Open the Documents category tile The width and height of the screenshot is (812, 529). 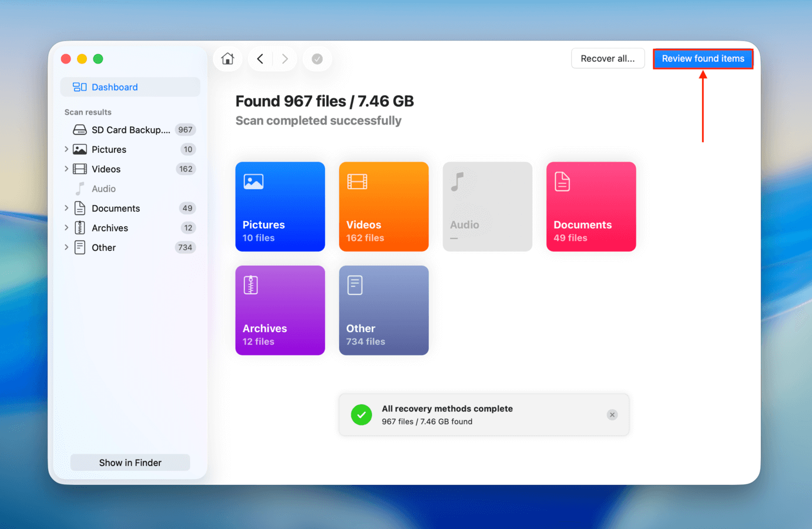pyautogui.click(x=590, y=206)
